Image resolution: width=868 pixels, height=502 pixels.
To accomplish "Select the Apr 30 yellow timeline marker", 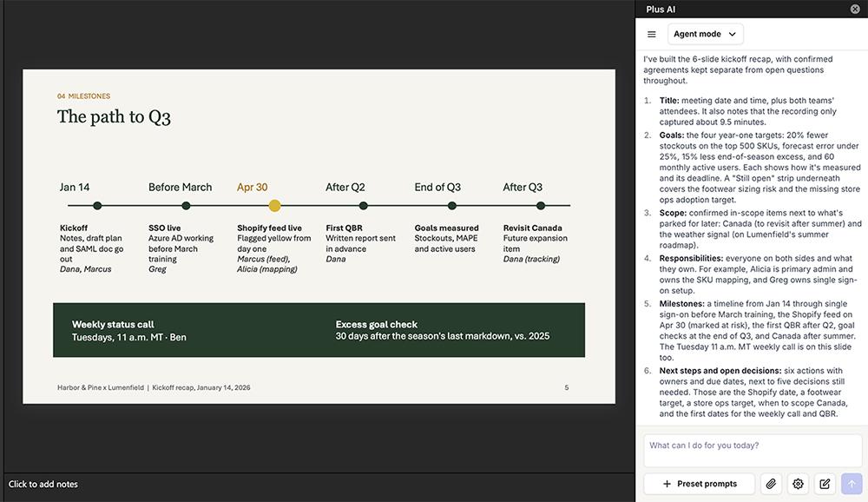I will pyautogui.click(x=274, y=206).
